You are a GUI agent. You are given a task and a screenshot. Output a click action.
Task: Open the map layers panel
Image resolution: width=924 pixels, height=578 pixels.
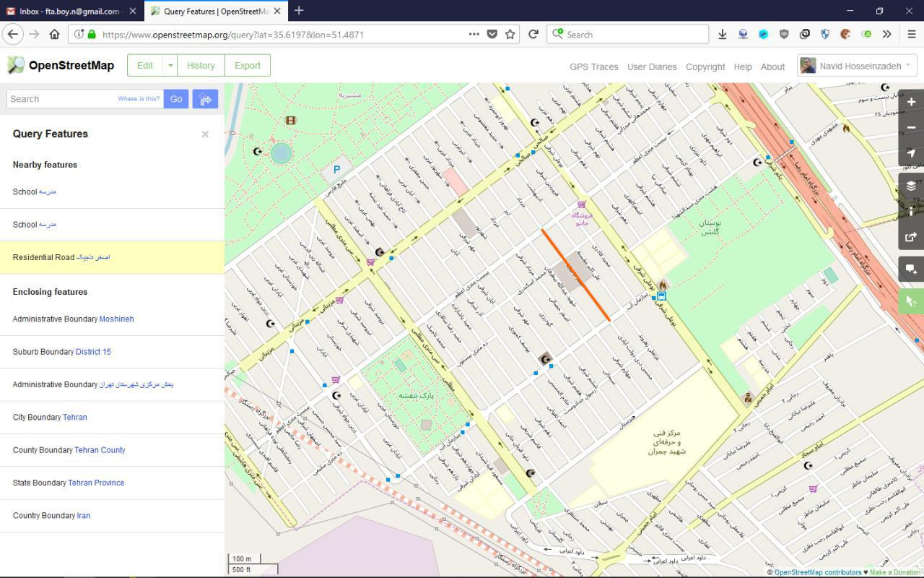[911, 186]
